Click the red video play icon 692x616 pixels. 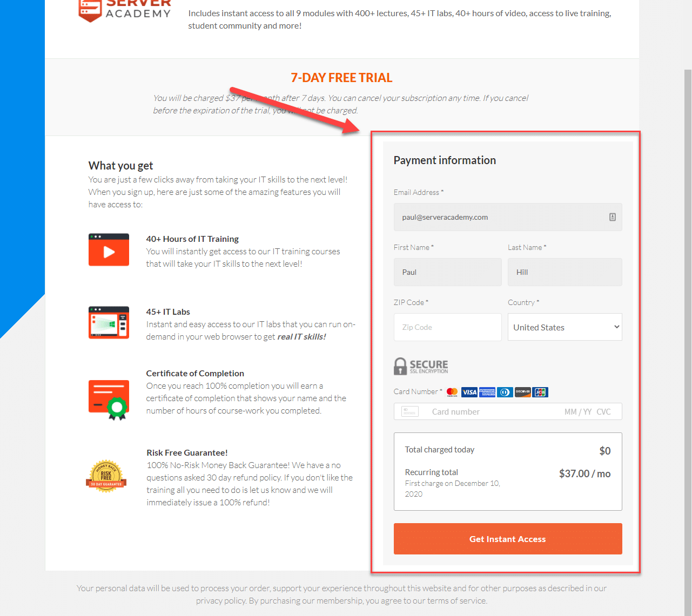pos(109,249)
